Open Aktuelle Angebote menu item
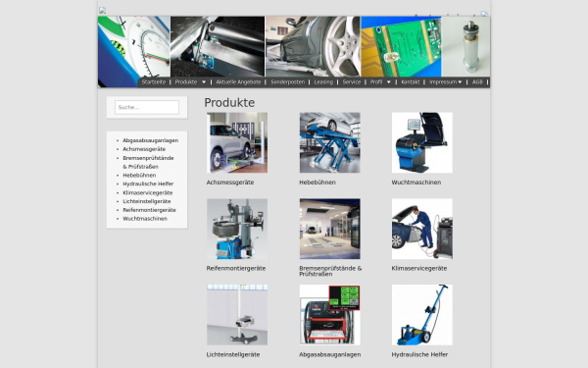Screen dimensions: 588x368 [x=238, y=81]
